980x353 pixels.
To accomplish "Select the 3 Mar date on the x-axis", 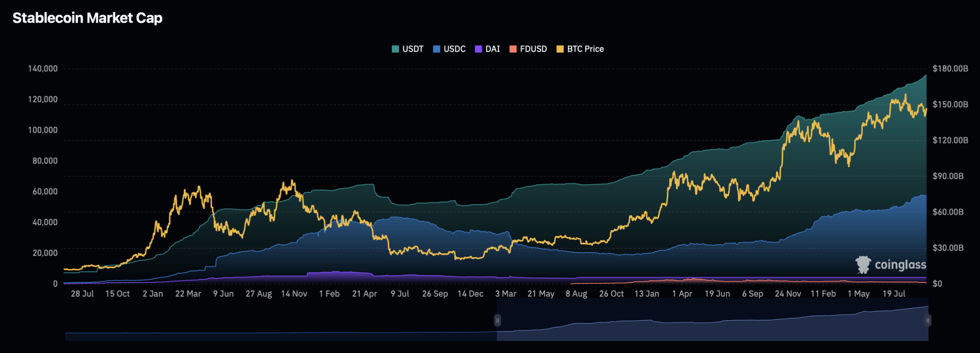I will pyautogui.click(x=506, y=294).
